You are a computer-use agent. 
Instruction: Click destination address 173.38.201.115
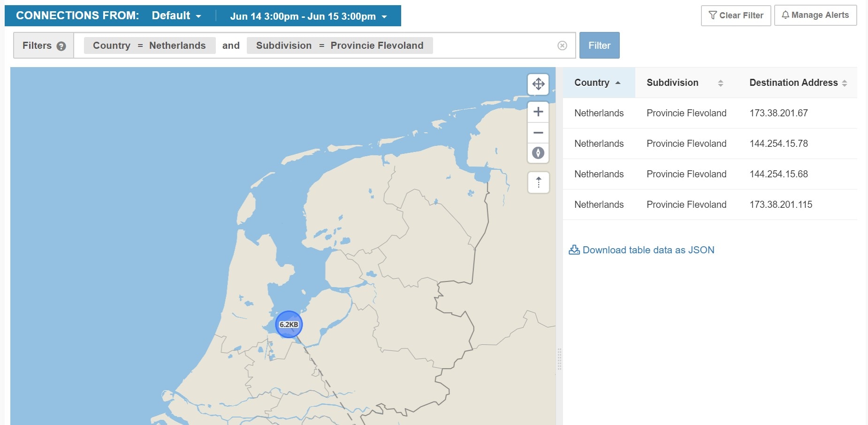pyautogui.click(x=781, y=205)
